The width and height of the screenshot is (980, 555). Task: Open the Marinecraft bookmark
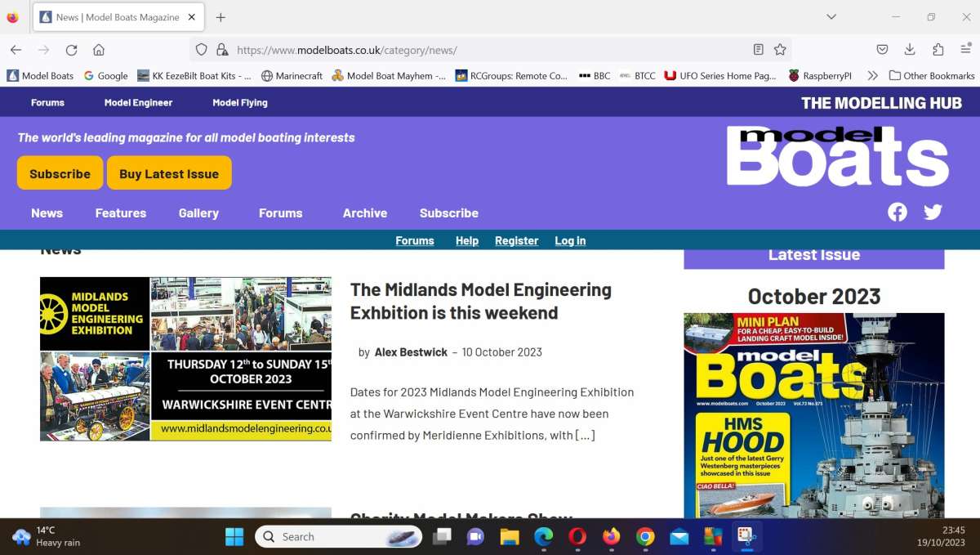click(292, 75)
